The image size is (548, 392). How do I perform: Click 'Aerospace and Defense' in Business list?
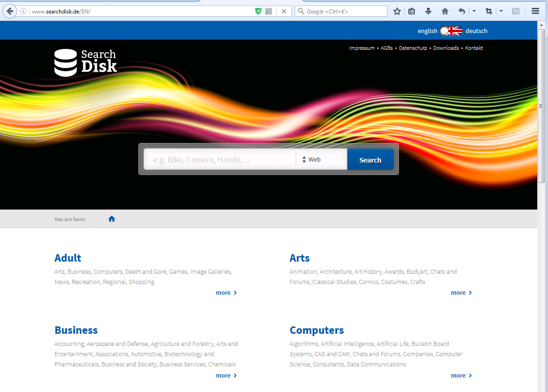pyautogui.click(x=117, y=344)
